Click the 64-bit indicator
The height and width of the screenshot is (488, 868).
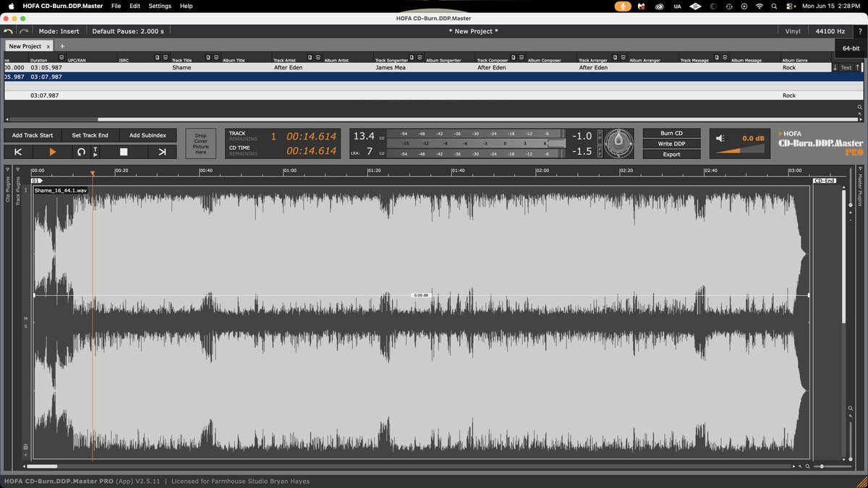click(851, 48)
